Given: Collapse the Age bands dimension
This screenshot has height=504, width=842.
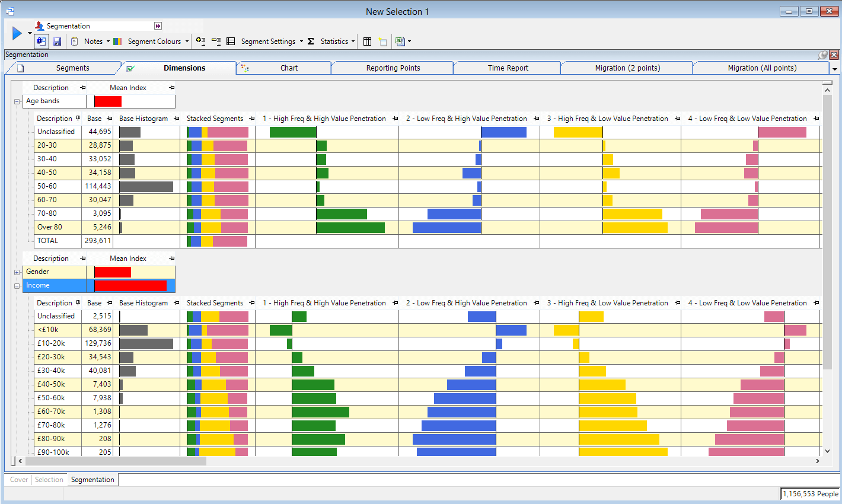Looking at the screenshot, I should click(x=17, y=101).
